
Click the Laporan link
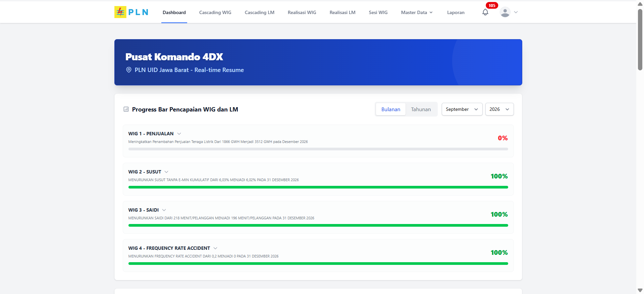pyautogui.click(x=455, y=12)
